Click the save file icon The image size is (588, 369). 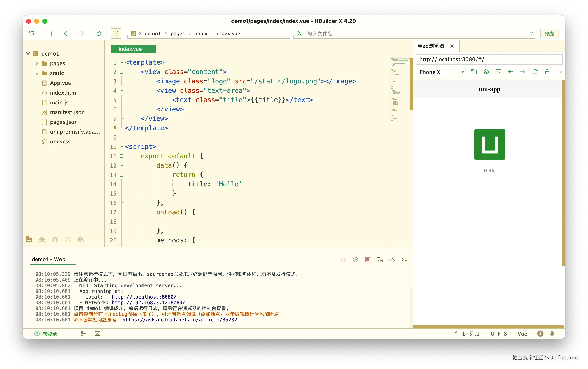coord(49,33)
